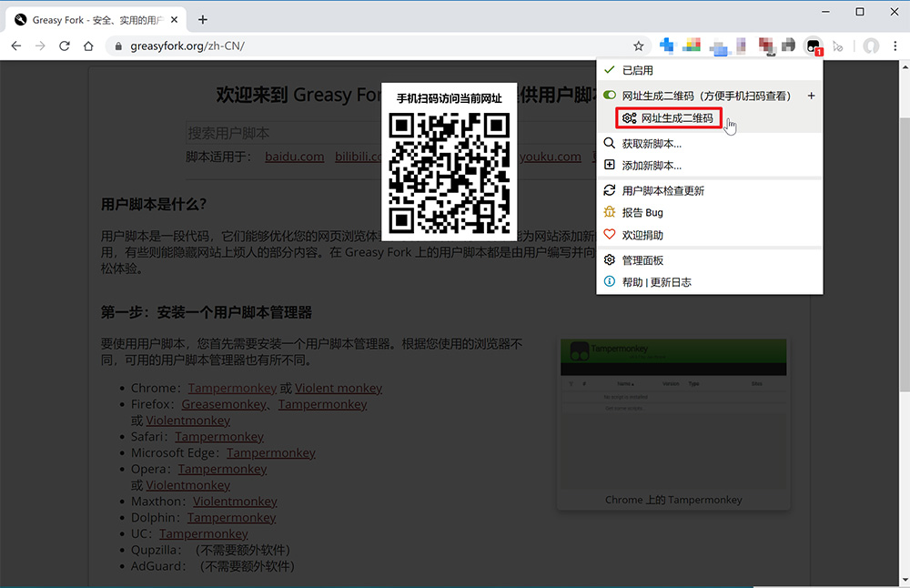This screenshot has width=910, height=588.
Task: Expand script options with the plus sign
Action: coord(812,96)
